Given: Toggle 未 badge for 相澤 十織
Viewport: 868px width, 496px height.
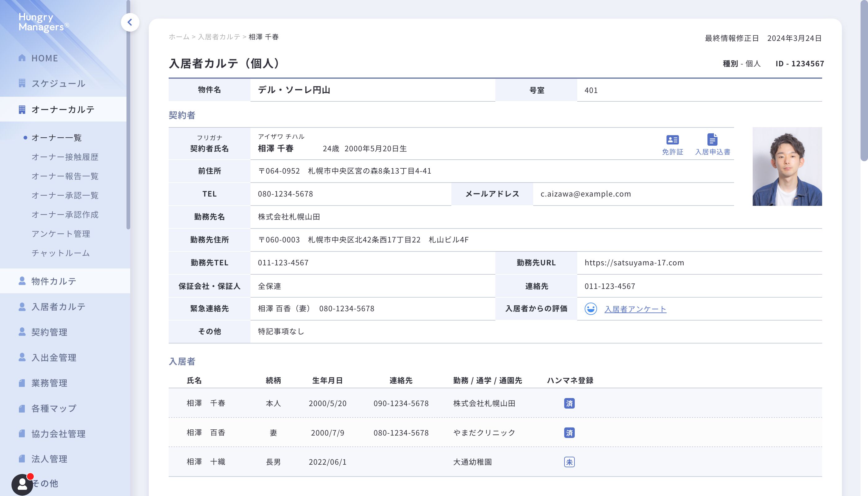Looking at the screenshot, I should click(x=569, y=462).
